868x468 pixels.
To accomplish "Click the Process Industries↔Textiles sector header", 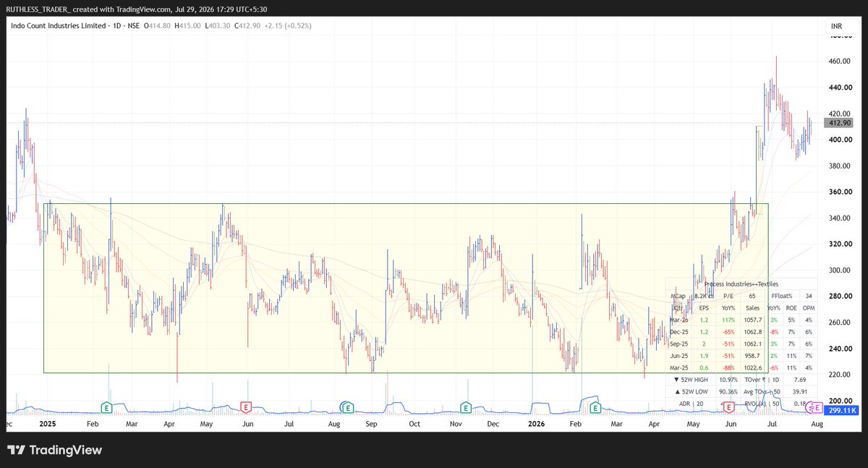I will [741, 284].
